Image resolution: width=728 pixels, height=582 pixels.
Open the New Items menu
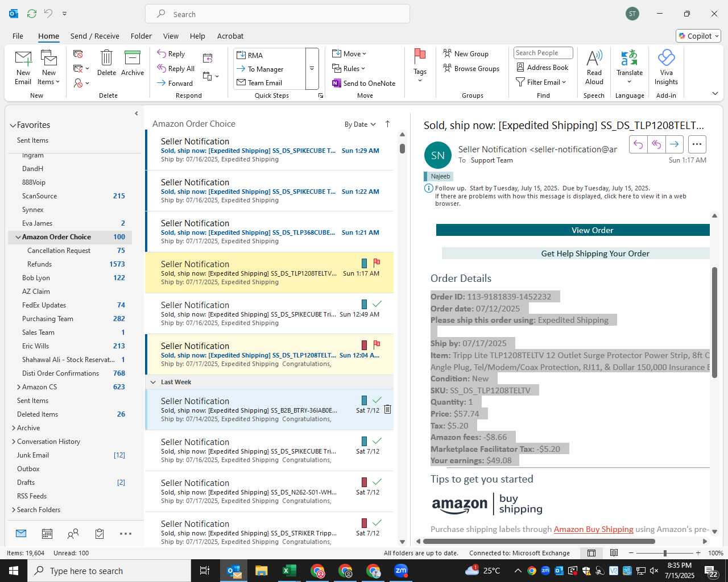point(49,68)
